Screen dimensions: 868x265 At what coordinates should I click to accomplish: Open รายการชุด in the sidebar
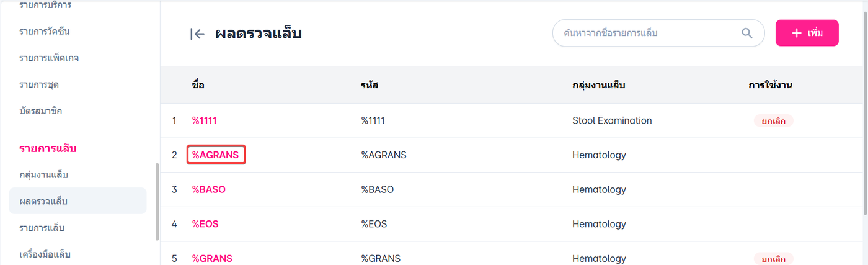pos(39,84)
